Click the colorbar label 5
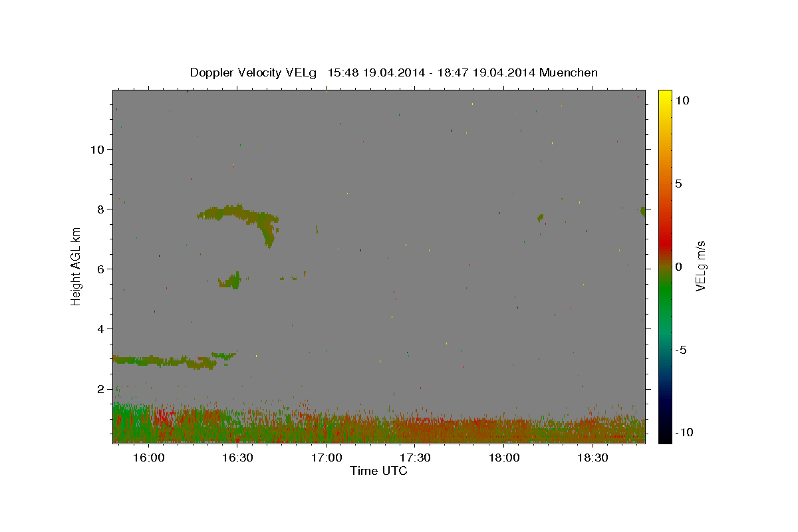Viewport: 798px width, 532px height. [678, 184]
